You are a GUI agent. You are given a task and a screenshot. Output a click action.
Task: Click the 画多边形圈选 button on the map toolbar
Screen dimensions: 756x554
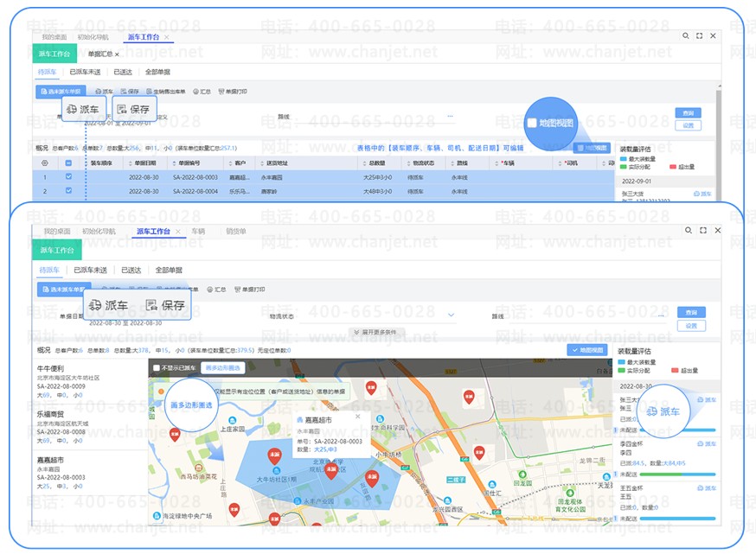pyautogui.click(x=223, y=368)
